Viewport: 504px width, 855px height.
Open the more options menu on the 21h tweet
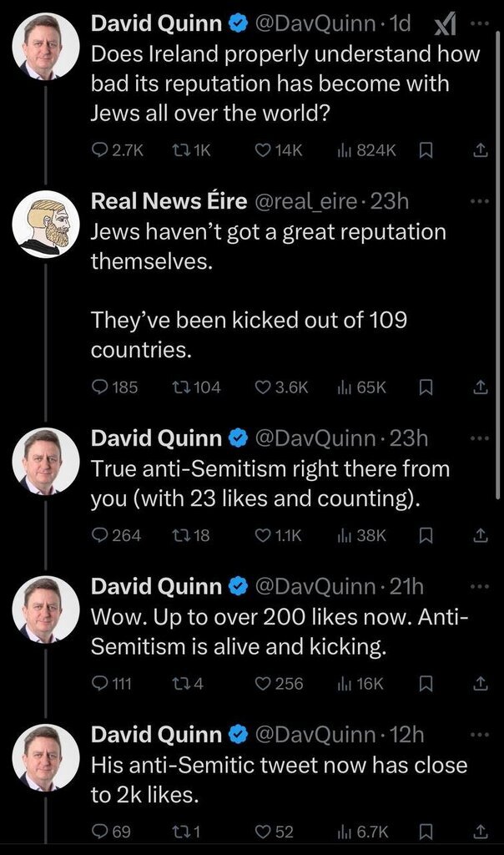477,586
